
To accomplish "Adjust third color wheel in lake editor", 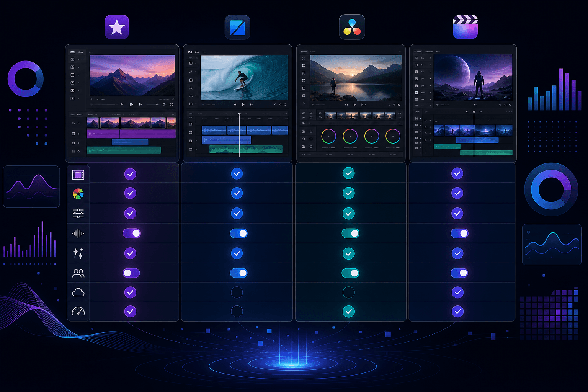I will [x=371, y=136].
